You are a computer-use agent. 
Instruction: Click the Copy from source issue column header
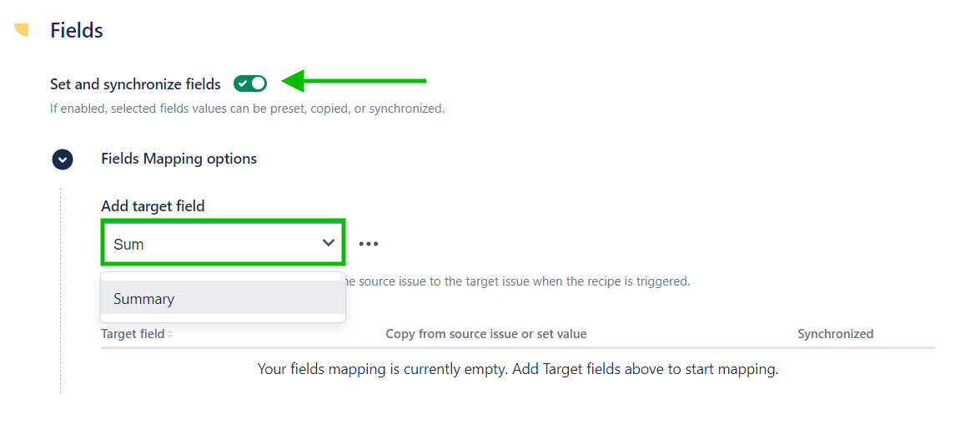point(485,334)
